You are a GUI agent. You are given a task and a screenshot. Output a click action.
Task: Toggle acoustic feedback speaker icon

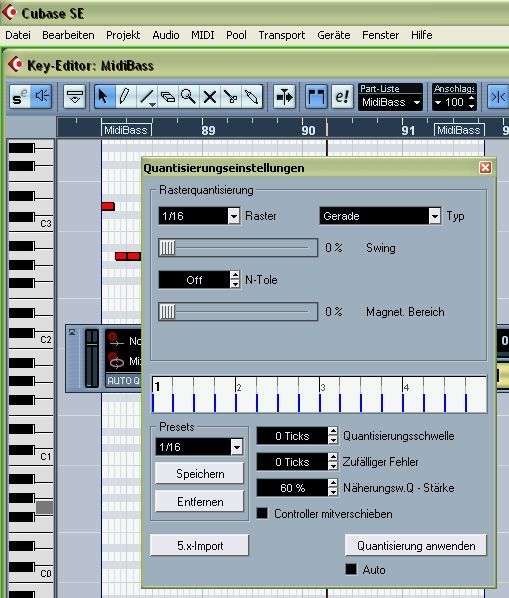coord(42,97)
